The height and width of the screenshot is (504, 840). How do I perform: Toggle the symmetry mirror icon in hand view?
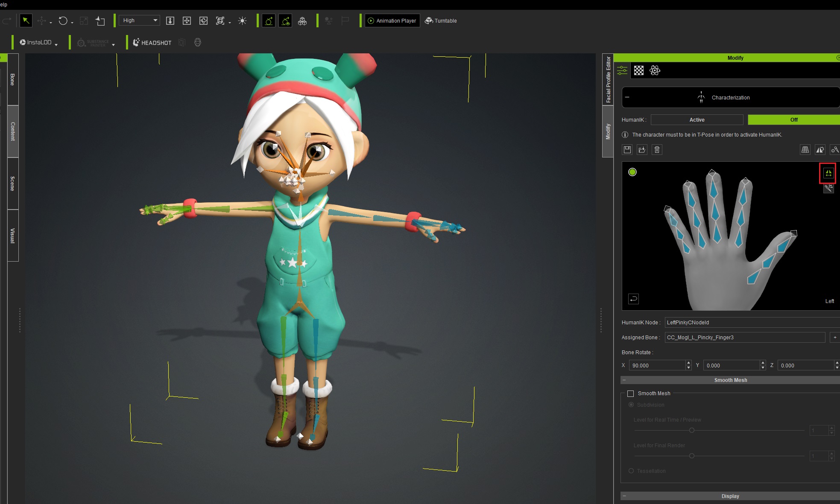[x=828, y=173]
